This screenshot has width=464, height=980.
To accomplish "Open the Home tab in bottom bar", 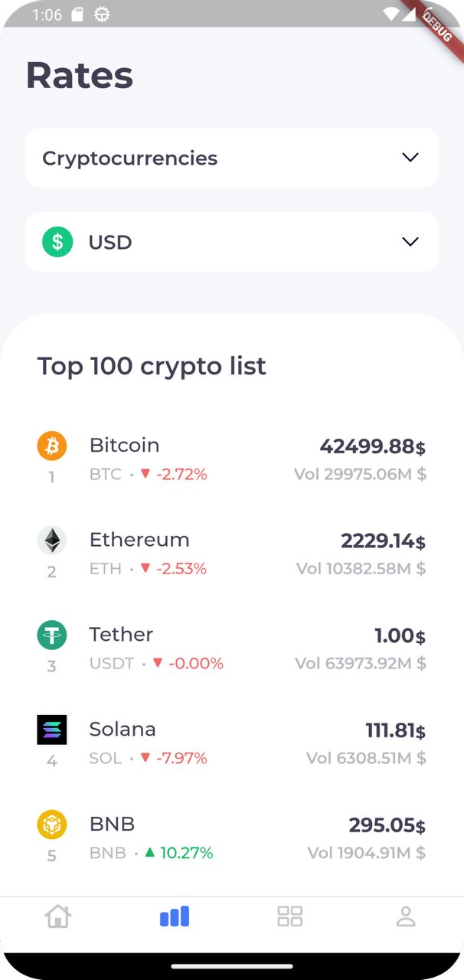I will (x=58, y=916).
